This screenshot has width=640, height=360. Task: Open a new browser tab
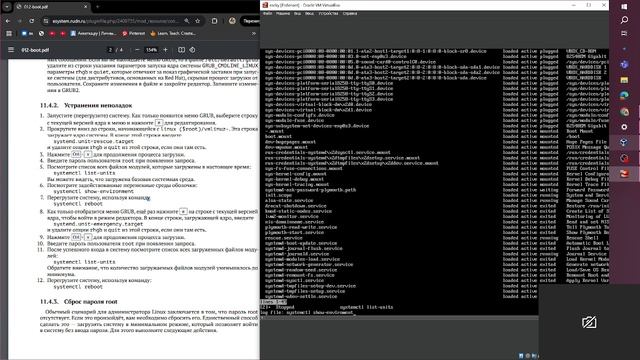click(x=98, y=7)
